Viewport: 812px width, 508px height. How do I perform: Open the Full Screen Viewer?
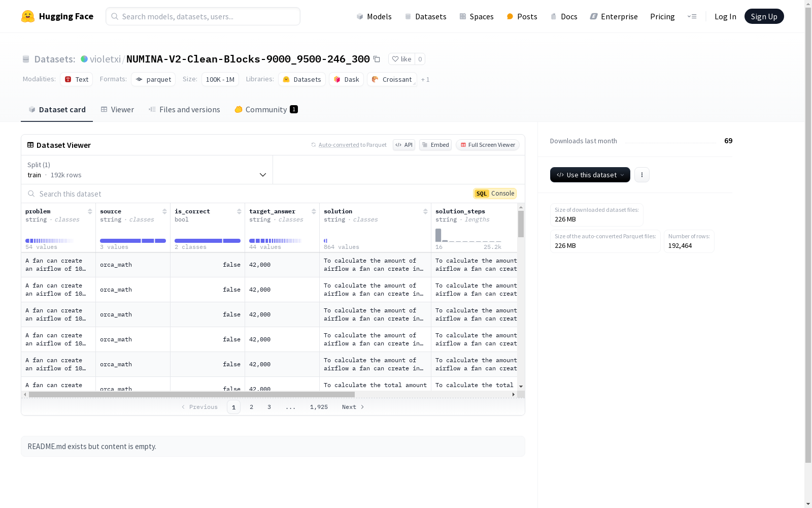(488, 145)
